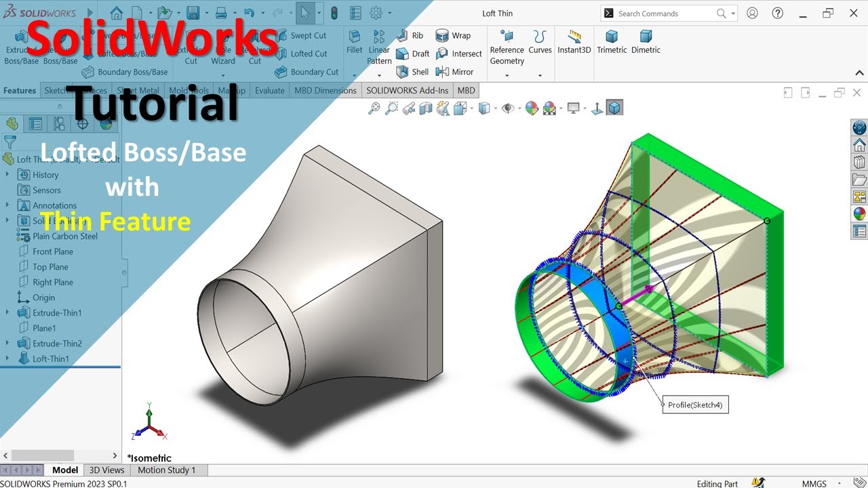
Task: Select the Fillet tool
Action: 354,42
